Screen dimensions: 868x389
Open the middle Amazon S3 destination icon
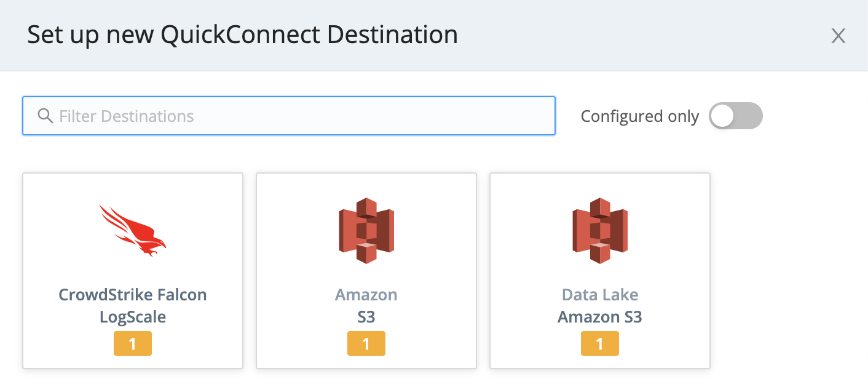point(366,230)
